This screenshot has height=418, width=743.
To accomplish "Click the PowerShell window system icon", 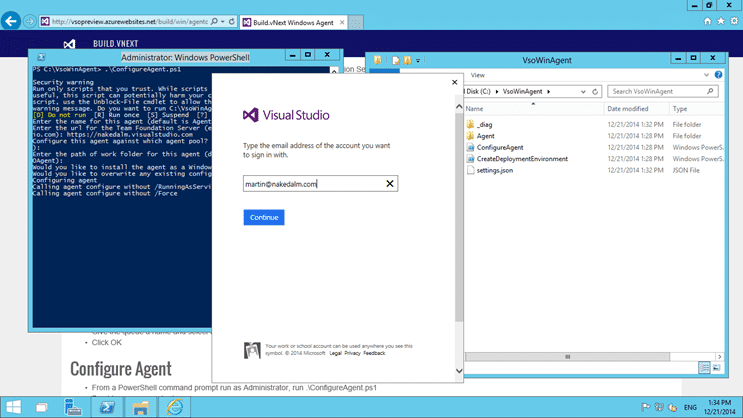I will point(41,57).
